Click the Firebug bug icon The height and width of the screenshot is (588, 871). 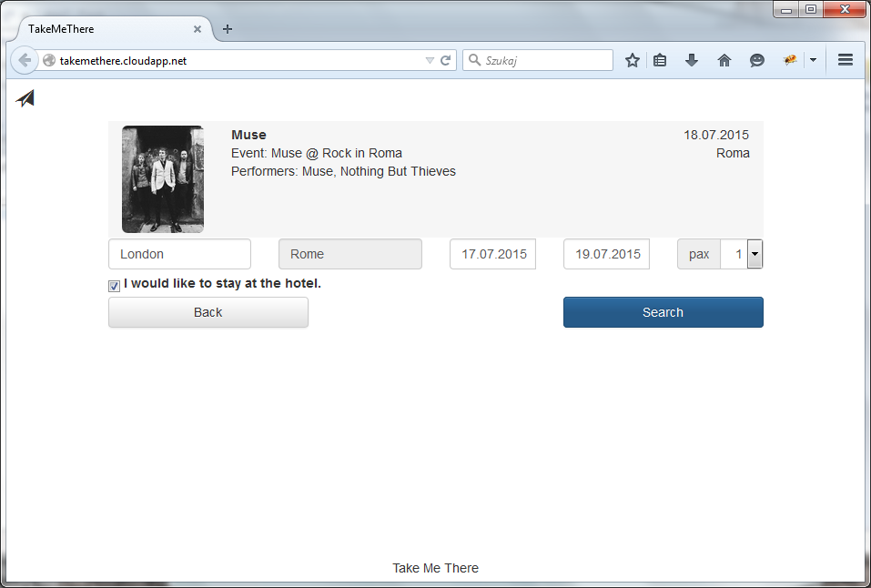tap(790, 59)
